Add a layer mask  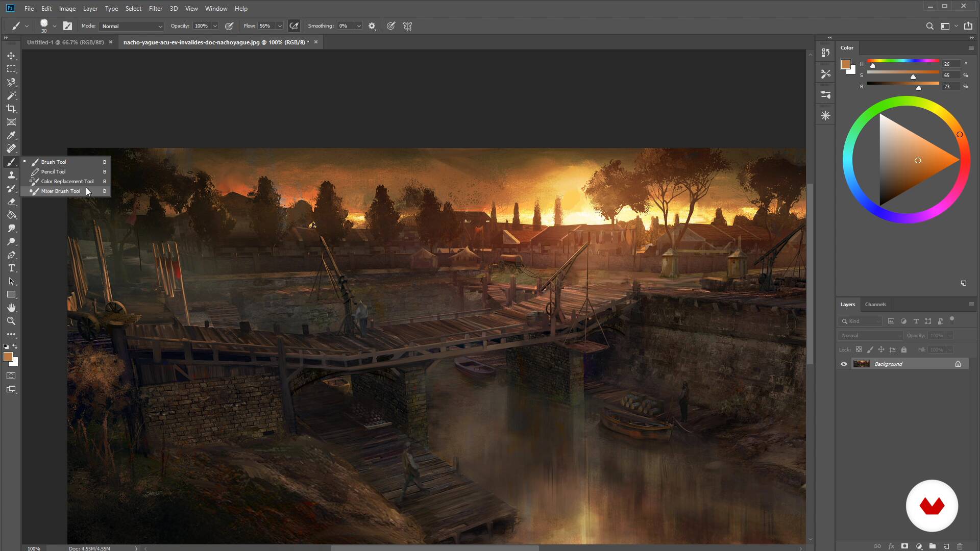point(904,546)
